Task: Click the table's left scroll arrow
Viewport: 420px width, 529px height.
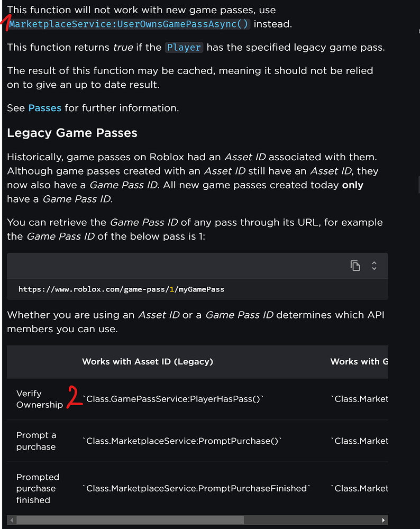Action: pos(12,520)
